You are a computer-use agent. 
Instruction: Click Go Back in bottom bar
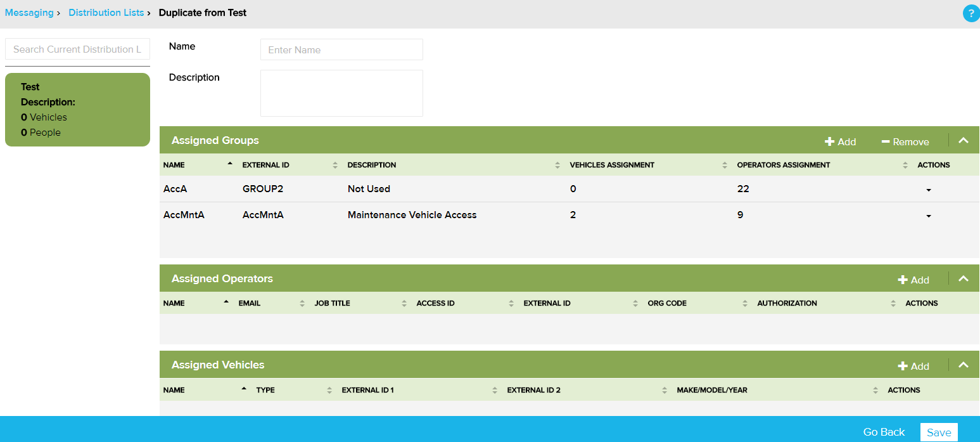884,432
